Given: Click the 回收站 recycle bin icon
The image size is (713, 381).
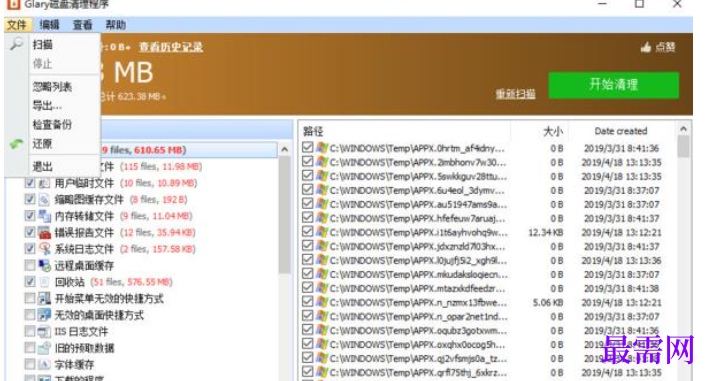Looking at the screenshot, I should coord(44,282).
